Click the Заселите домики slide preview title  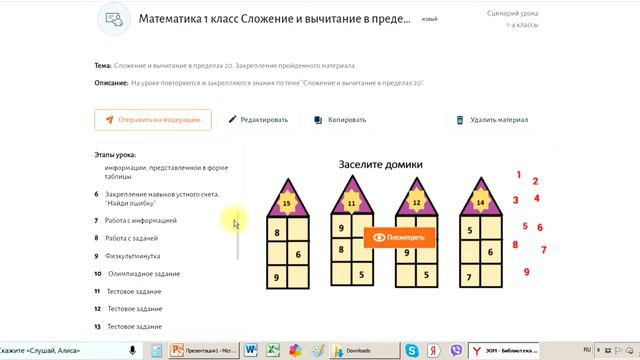[x=380, y=164]
